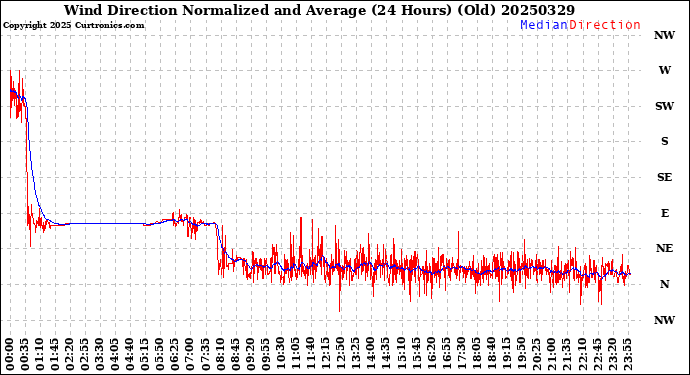This screenshot has width=690, height=375.
Task: Click the '08:10' time label
Action: pyautogui.click(x=220, y=354)
